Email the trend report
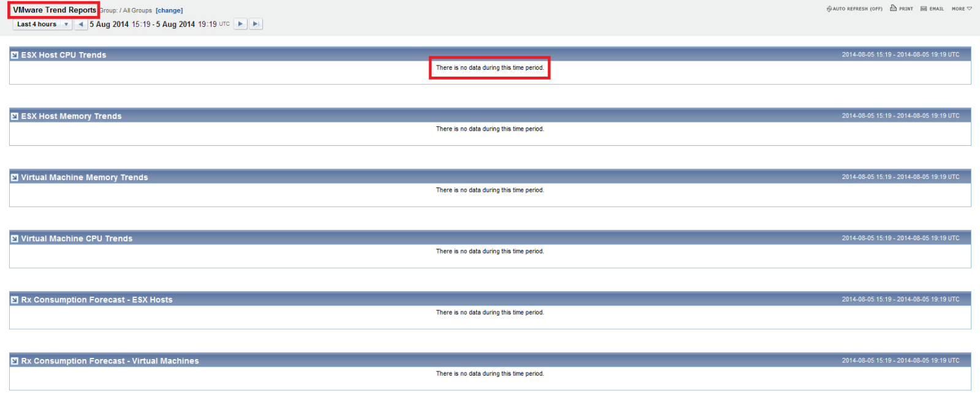This screenshot has height=402, width=980. 932,9
